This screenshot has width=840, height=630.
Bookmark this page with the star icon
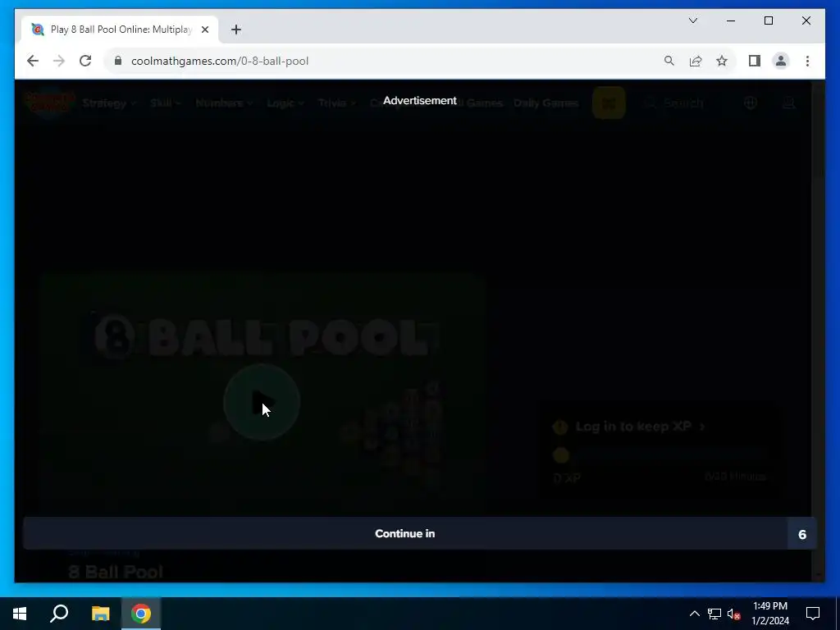(x=722, y=61)
